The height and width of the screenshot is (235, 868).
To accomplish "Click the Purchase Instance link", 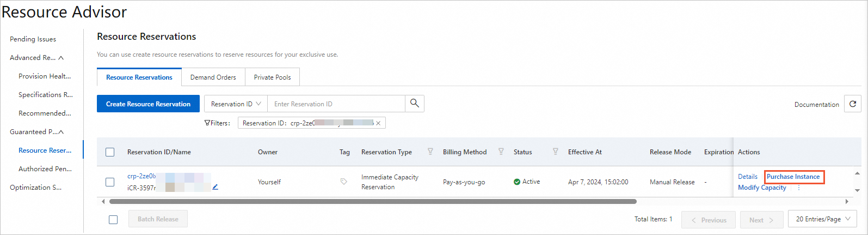I will (x=793, y=177).
